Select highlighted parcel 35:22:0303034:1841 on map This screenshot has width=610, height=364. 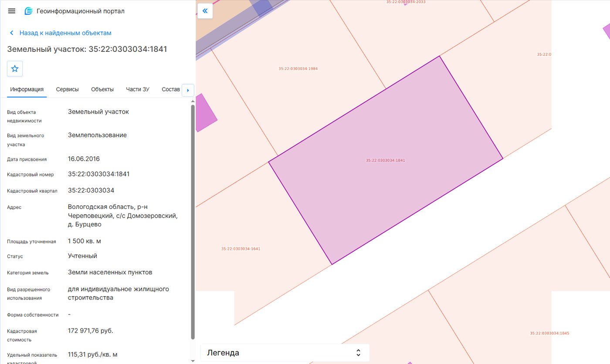pos(386,160)
